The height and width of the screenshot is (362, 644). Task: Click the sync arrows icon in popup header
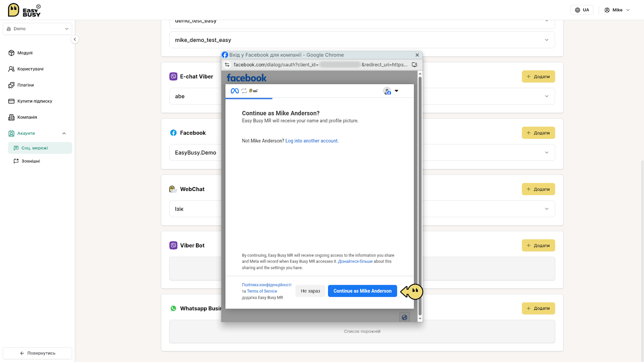coord(244,91)
